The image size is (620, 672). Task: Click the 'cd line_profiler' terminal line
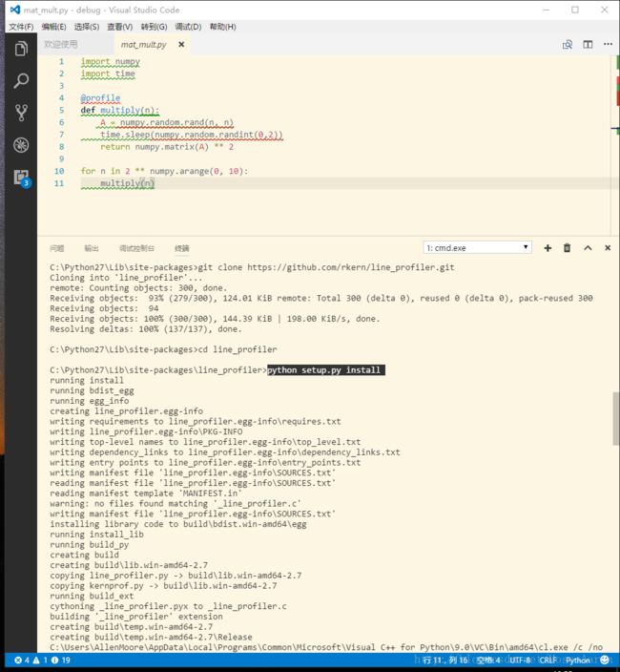click(238, 349)
